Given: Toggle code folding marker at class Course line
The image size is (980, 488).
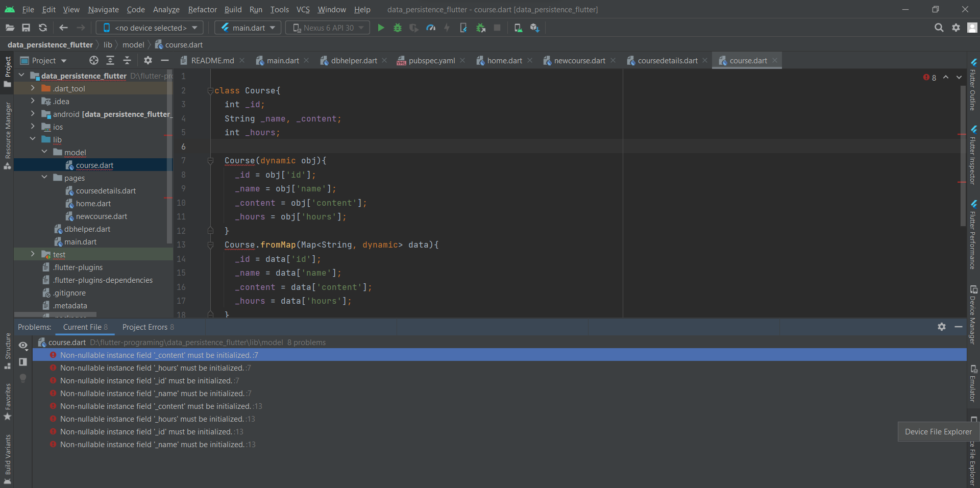Looking at the screenshot, I should tap(210, 91).
